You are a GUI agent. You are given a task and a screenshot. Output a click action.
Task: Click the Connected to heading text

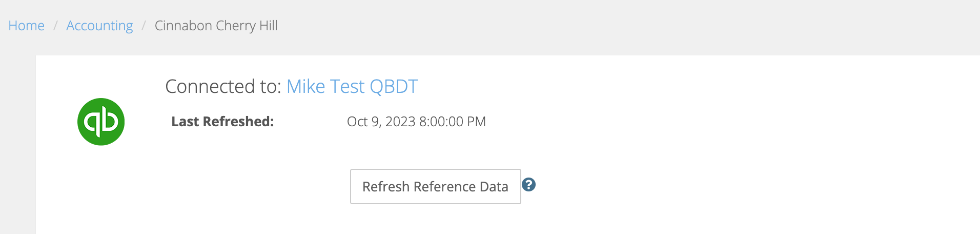223,86
